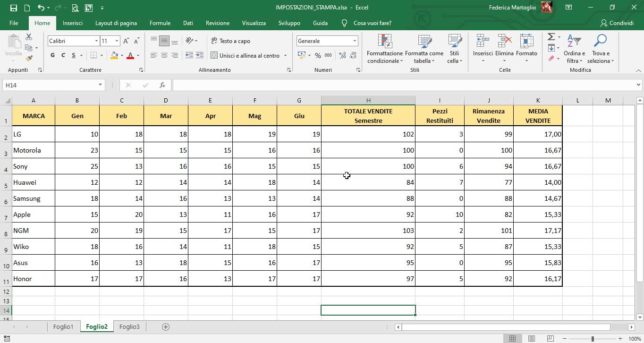The width and height of the screenshot is (644, 343).
Task: Click the Elimina cells icon
Action: point(504,42)
